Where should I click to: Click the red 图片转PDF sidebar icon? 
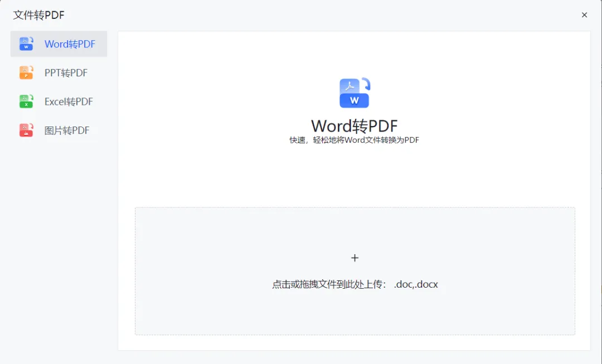click(x=26, y=130)
